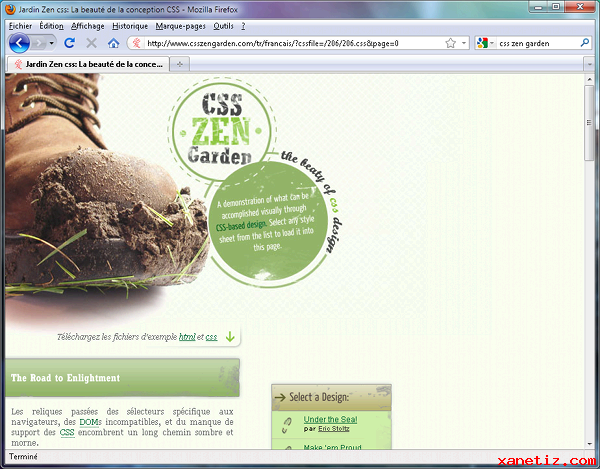Open the Affichage menu
Image resolution: width=600 pixels, height=469 pixels.
pyautogui.click(x=88, y=26)
